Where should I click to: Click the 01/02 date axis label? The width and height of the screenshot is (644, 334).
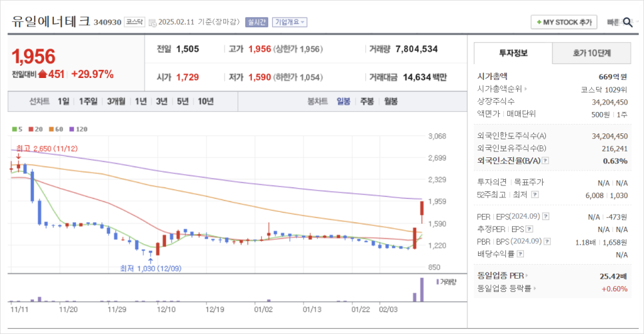tap(263, 309)
